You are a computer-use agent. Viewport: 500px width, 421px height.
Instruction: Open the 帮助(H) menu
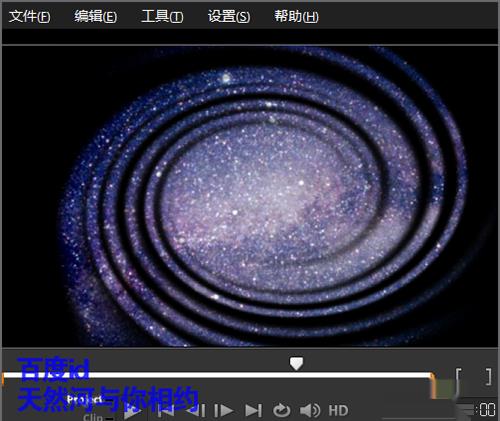point(296,16)
